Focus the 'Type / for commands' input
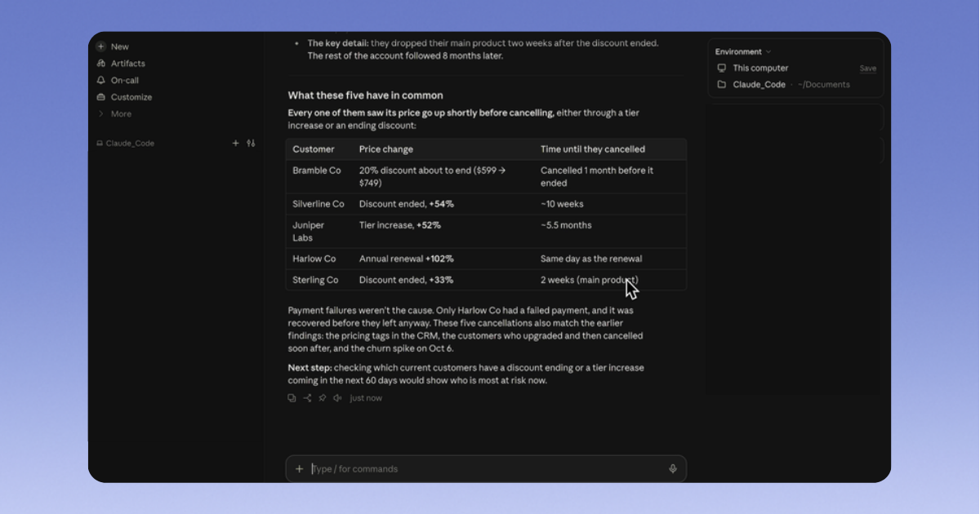This screenshot has height=514, width=980. pyautogui.click(x=486, y=469)
